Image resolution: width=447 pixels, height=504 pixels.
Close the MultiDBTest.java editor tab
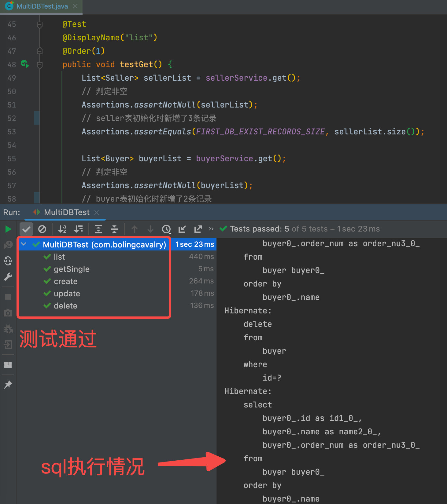coord(75,6)
